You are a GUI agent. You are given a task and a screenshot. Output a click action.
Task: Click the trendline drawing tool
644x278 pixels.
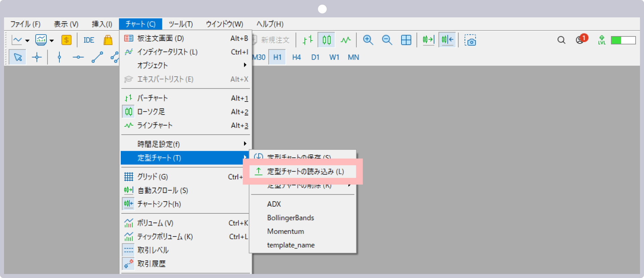pos(97,57)
